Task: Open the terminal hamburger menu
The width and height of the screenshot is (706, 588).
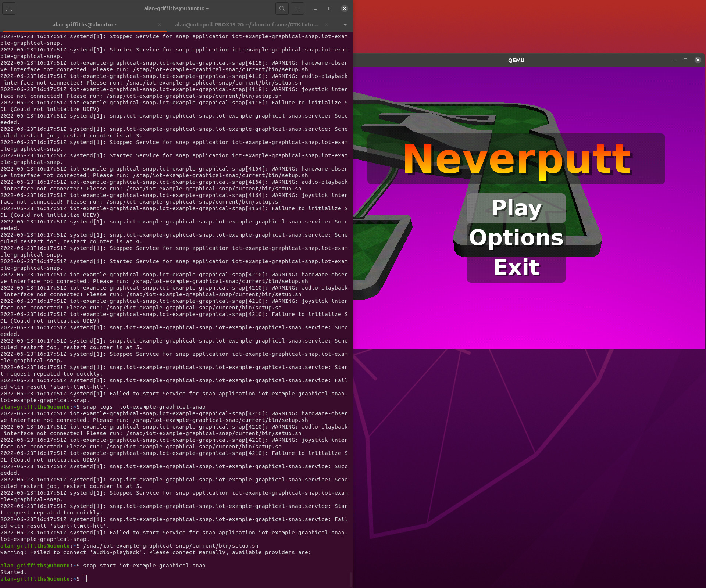Action: click(x=297, y=8)
